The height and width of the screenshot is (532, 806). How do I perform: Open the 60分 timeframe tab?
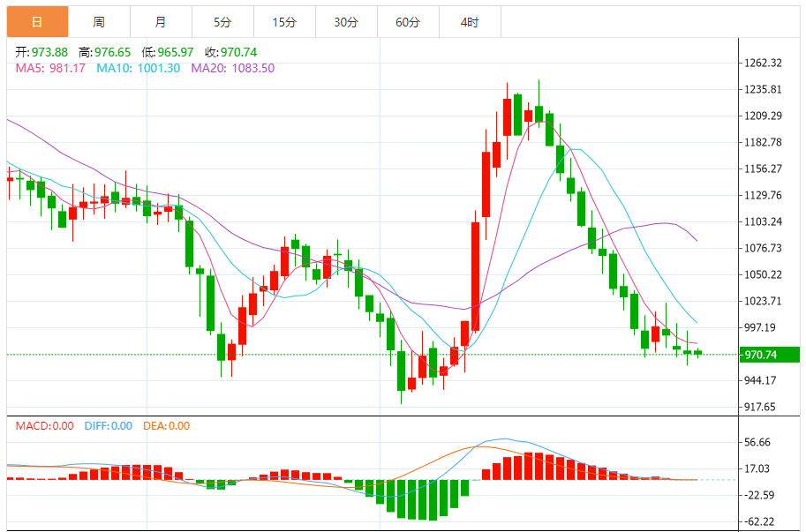[408, 22]
